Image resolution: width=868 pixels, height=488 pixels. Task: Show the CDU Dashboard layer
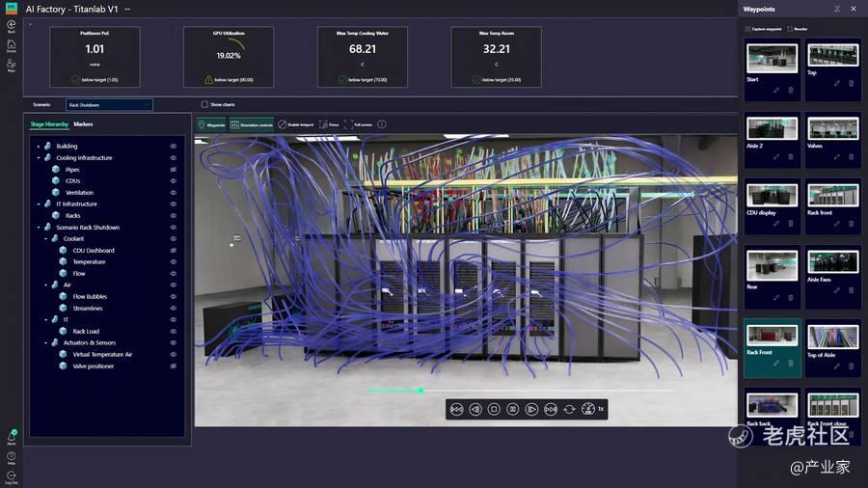174,251
